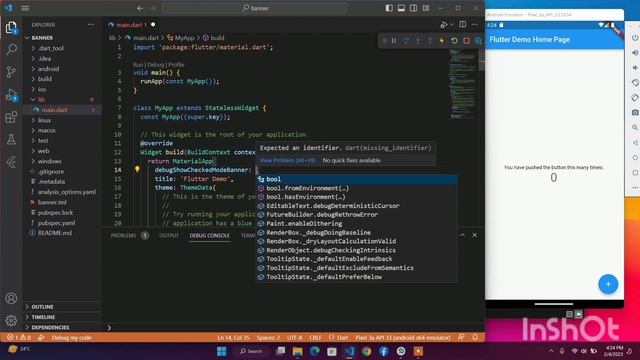Viewport: 640px width, 360px height.
Task: Click the title bar search box
Action: 255,8
